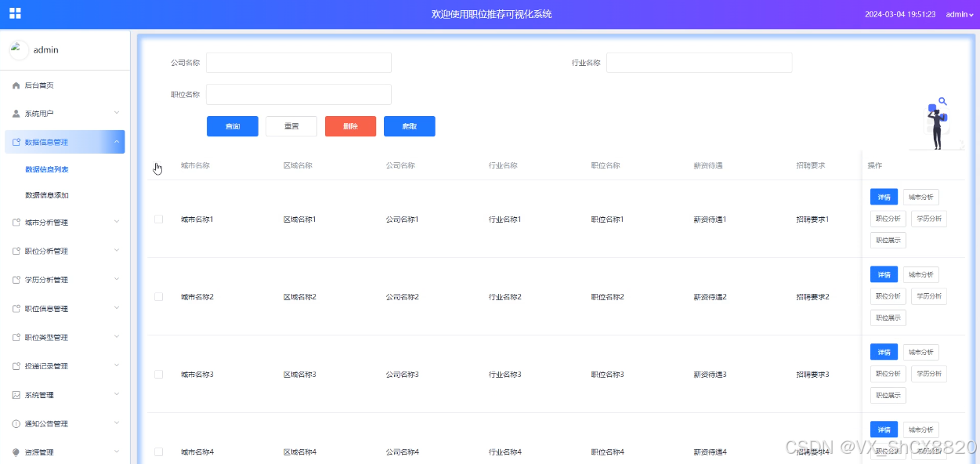Click 学历分析 button in the 城市名称2 row
The height and width of the screenshot is (464, 980).
coord(929,296)
